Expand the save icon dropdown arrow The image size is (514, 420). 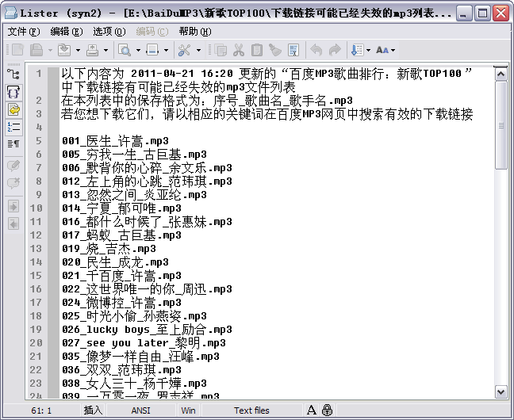pos(50,51)
